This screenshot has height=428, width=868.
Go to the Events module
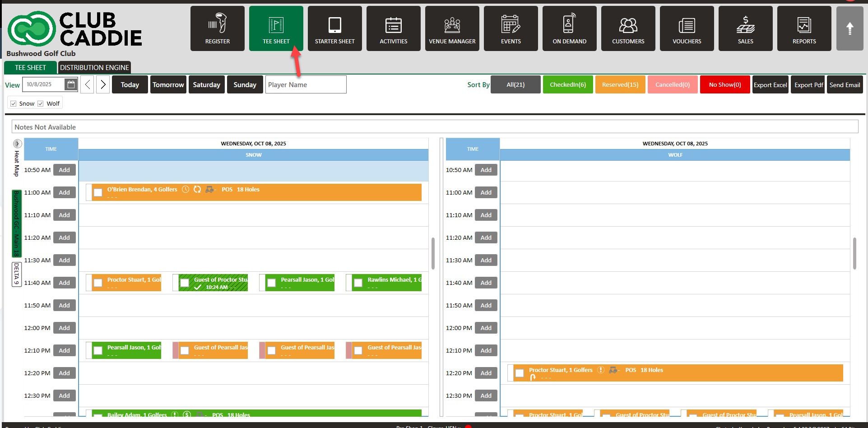click(x=511, y=28)
